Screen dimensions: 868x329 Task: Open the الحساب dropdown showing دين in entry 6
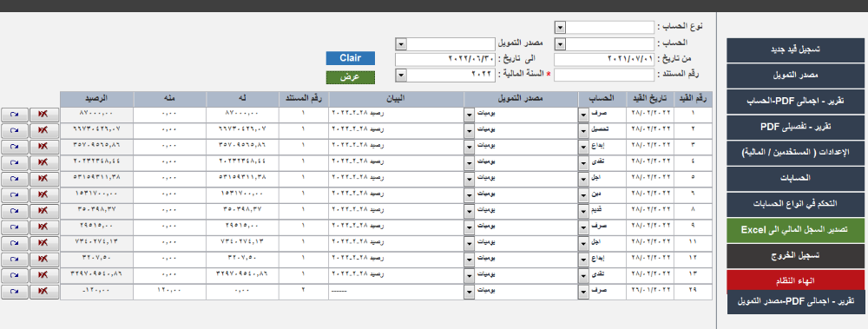pos(583,195)
